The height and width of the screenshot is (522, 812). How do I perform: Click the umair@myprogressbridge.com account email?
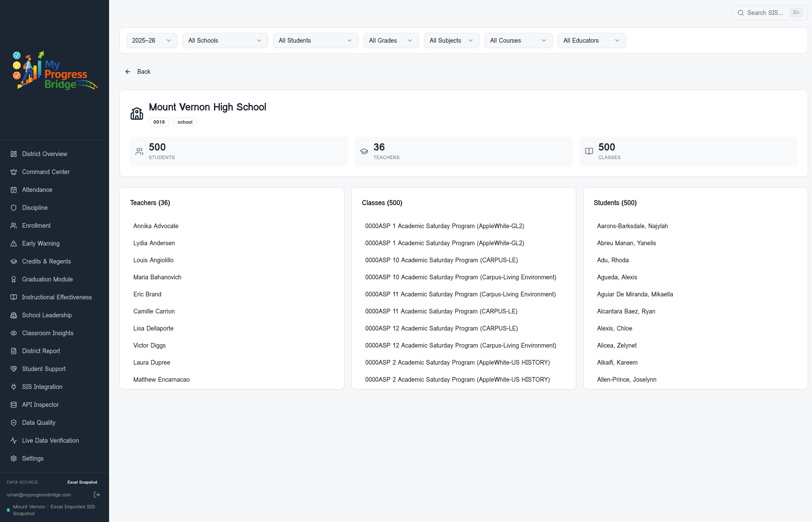(x=39, y=495)
